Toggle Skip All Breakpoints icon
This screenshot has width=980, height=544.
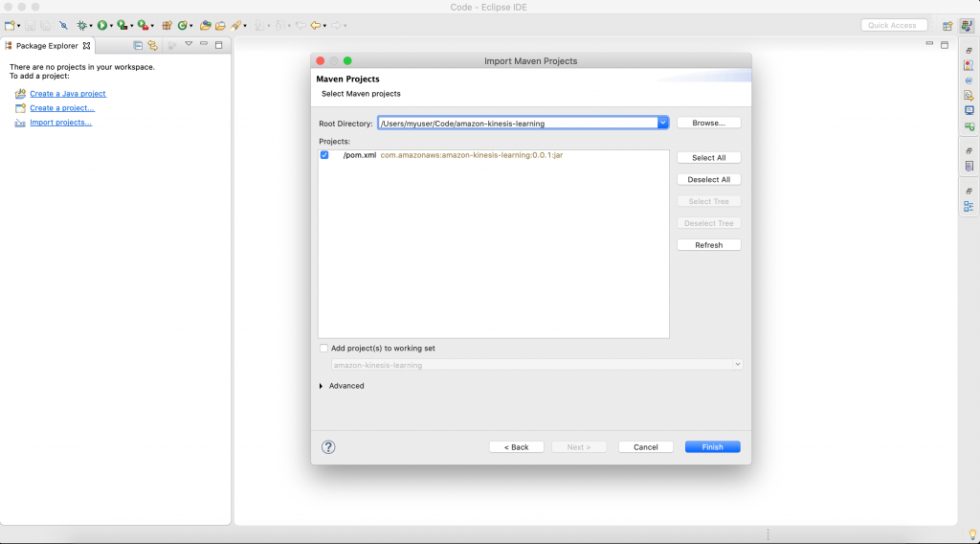coord(63,26)
